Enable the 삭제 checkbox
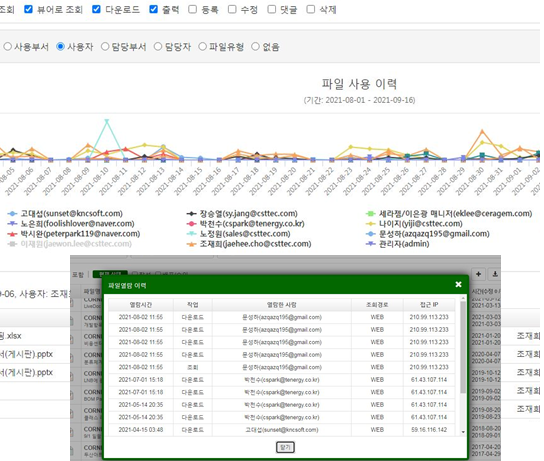This screenshot has height=461, width=544. point(311,9)
